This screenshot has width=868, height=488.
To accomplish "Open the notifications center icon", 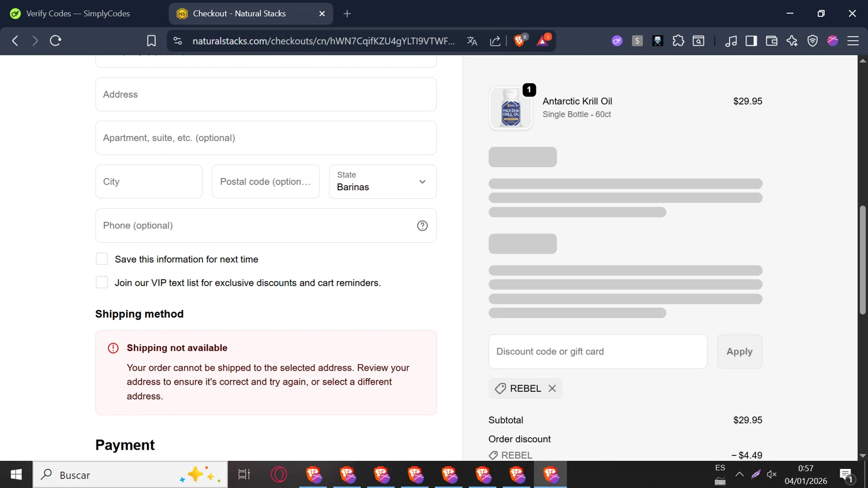I will [x=847, y=475].
